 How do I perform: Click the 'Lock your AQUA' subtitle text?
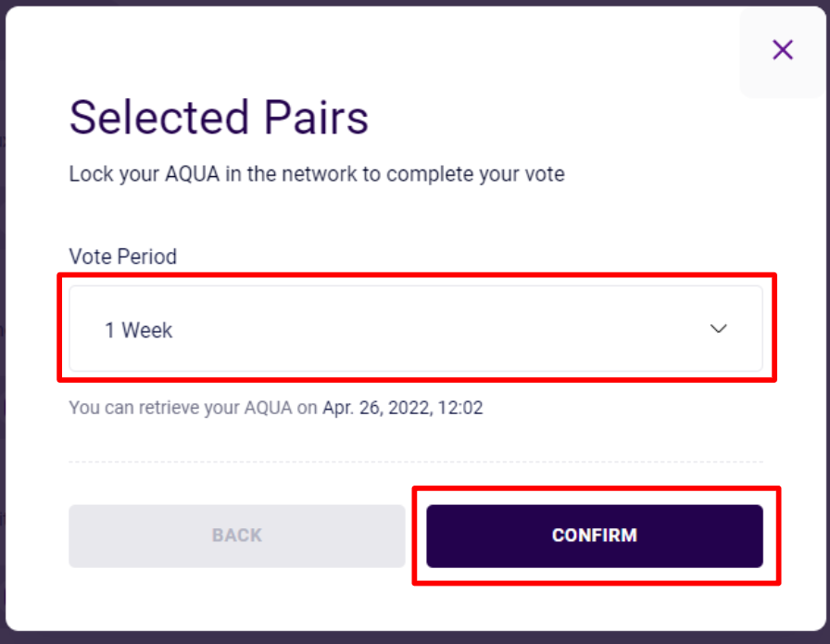[317, 174]
